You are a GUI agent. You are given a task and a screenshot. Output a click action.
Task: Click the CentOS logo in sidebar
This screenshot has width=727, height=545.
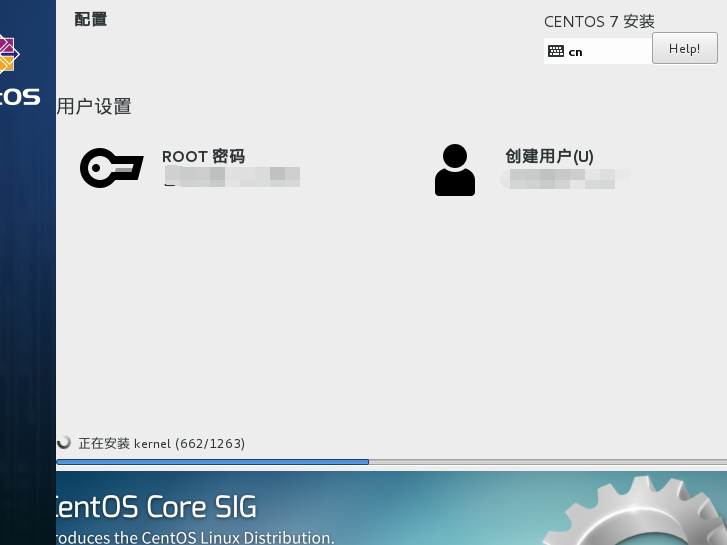pos(8,55)
